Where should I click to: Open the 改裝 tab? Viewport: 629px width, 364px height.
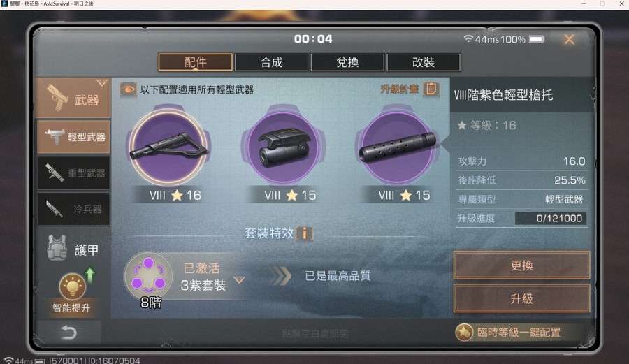[x=424, y=62]
